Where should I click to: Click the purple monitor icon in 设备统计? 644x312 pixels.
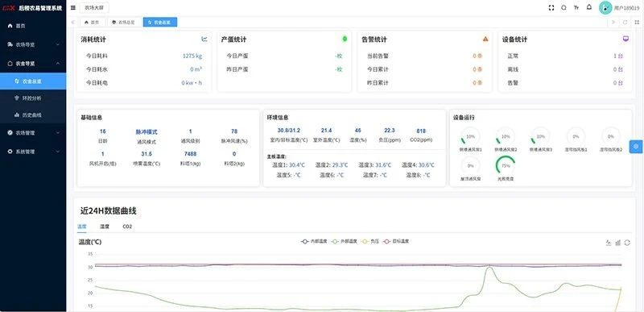pyautogui.click(x=625, y=39)
